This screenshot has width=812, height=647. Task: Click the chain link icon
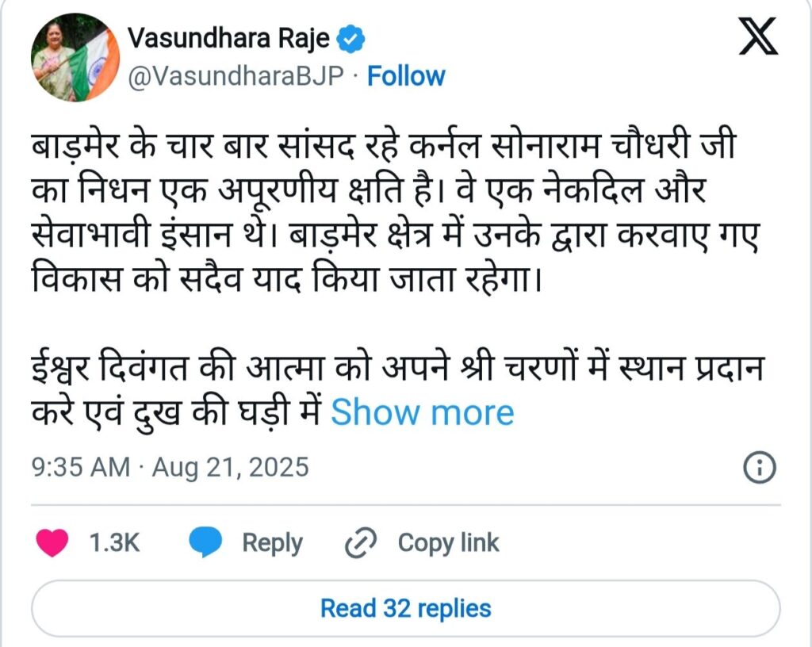point(362,543)
